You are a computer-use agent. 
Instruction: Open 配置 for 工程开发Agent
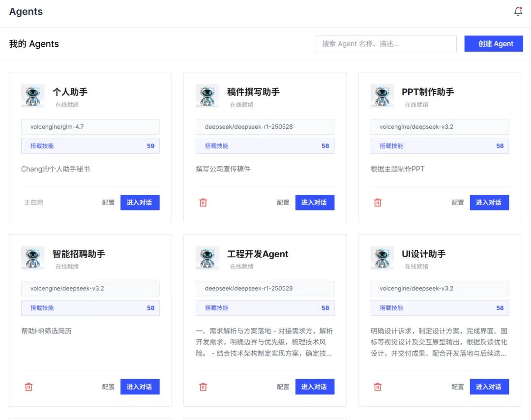coord(283,387)
